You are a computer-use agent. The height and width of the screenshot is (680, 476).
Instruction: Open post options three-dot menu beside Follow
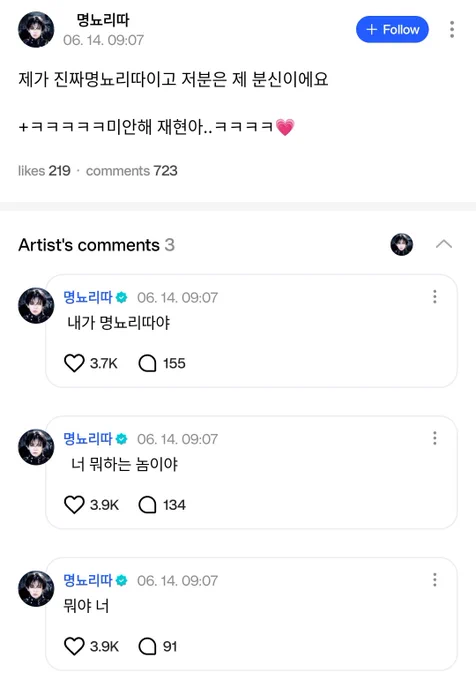coord(452,29)
